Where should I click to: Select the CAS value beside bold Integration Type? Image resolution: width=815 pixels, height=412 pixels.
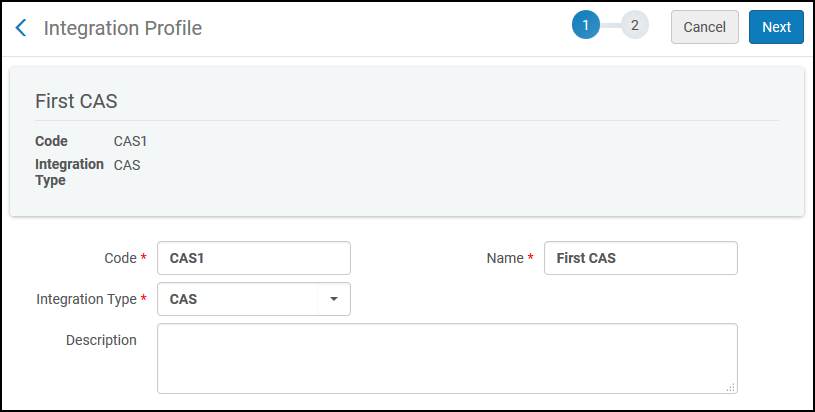(x=127, y=165)
